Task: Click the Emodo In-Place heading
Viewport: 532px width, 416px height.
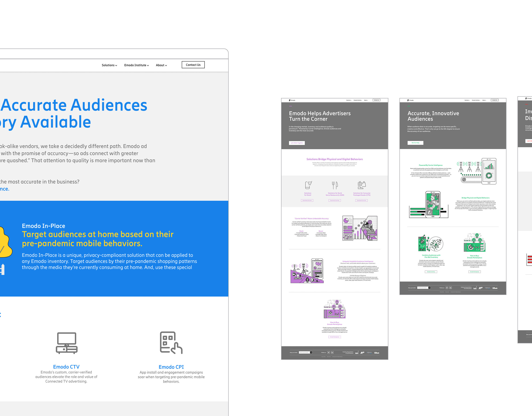Action: pos(44,226)
